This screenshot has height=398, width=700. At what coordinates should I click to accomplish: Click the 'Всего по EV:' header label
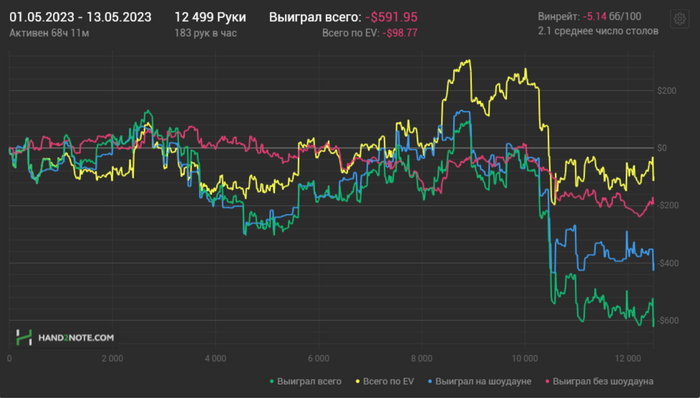(351, 33)
